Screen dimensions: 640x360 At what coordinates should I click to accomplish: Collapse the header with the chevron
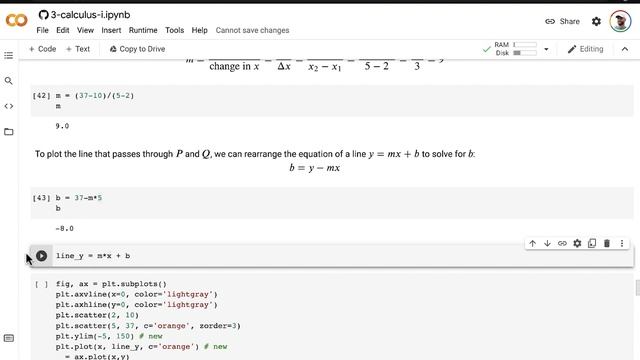(625, 49)
